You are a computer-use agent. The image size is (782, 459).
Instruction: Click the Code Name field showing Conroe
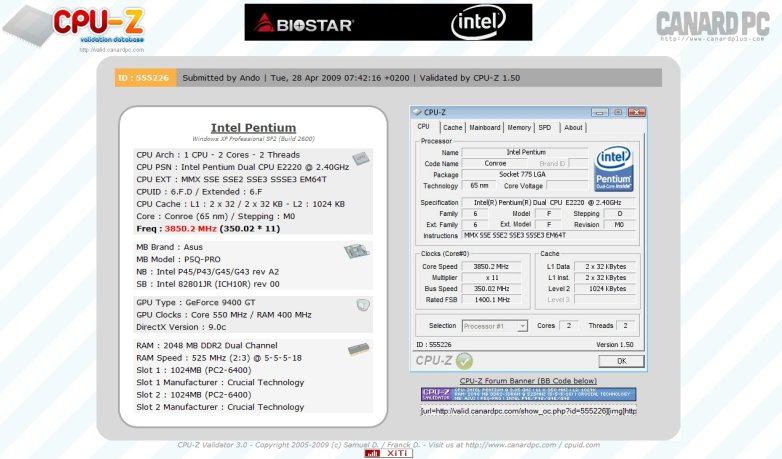pyautogui.click(x=495, y=163)
